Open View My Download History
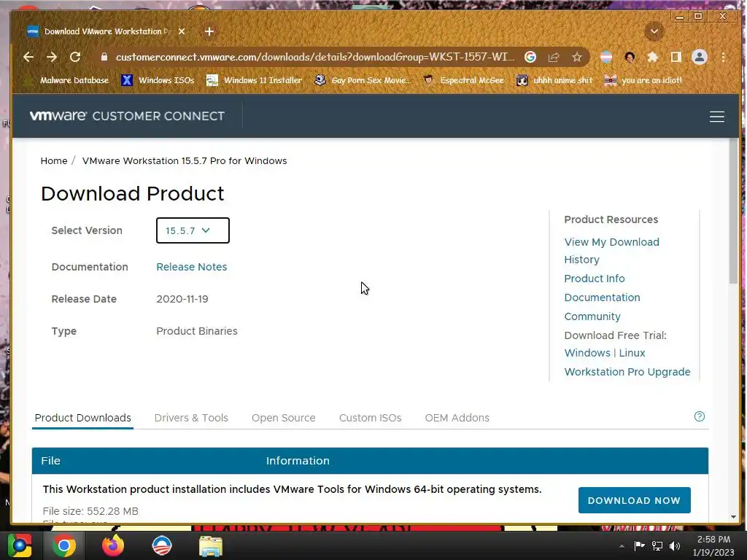The width and height of the screenshot is (747, 560). [612, 251]
